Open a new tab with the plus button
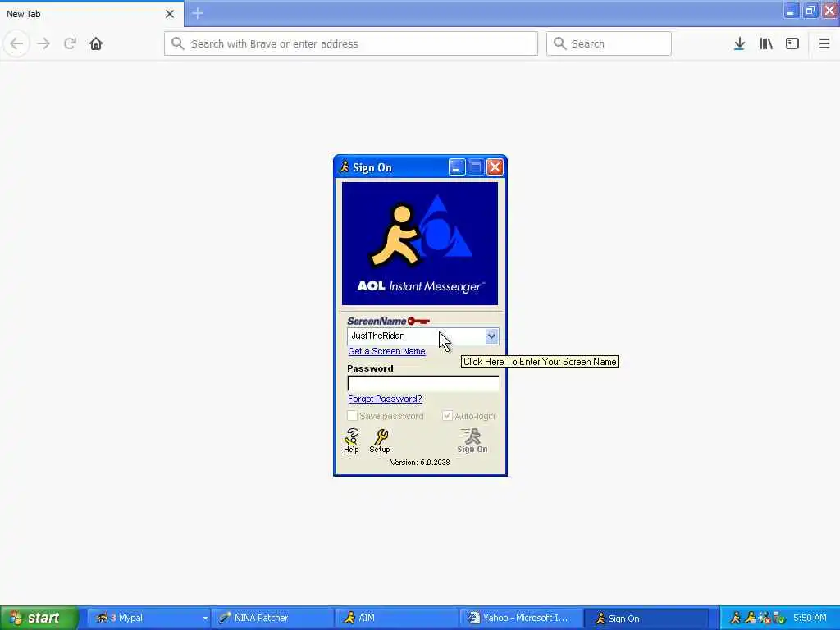Viewport: 840px width, 630px height. click(x=198, y=13)
